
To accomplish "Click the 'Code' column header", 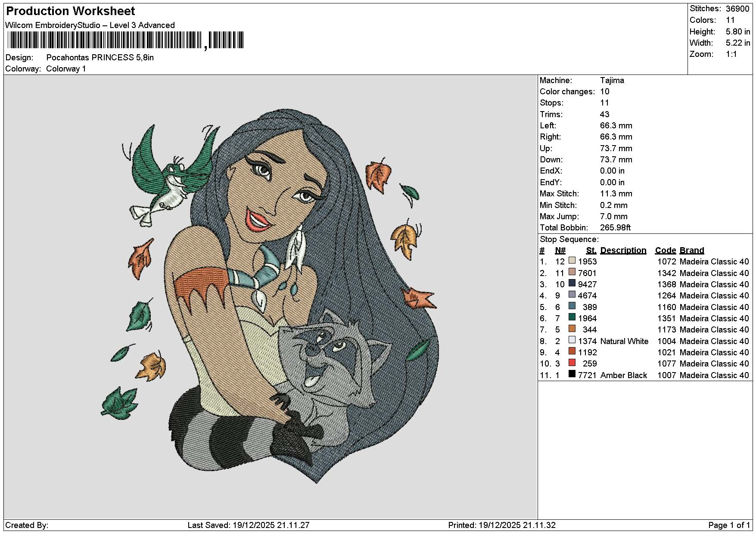I will [x=666, y=251].
